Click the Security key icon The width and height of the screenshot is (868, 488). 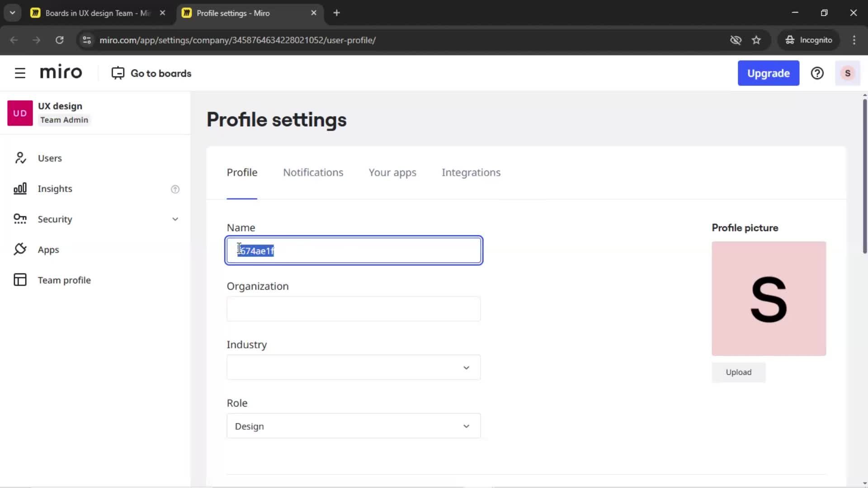coord(20,219)
